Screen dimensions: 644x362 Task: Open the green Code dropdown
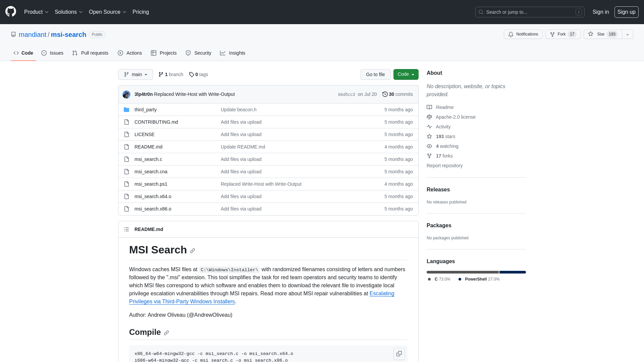point(406,74)
